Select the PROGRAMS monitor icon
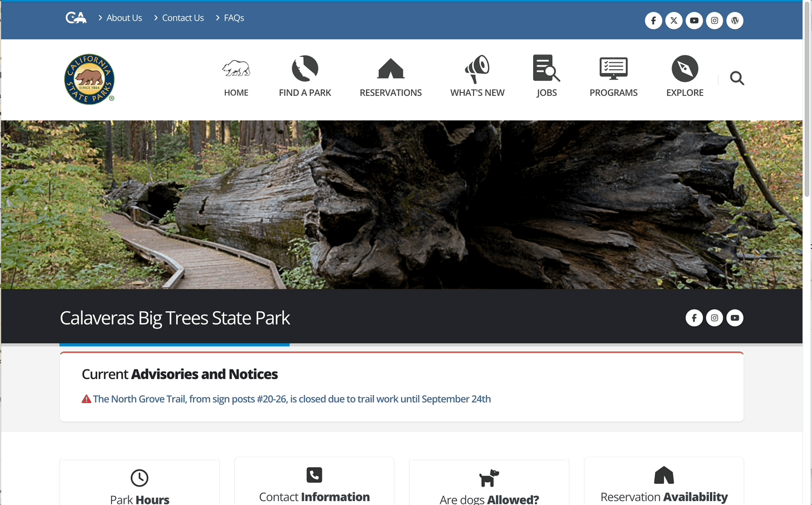Image resolution: width=812 pixels, height=505 pixels. [613, 68]
